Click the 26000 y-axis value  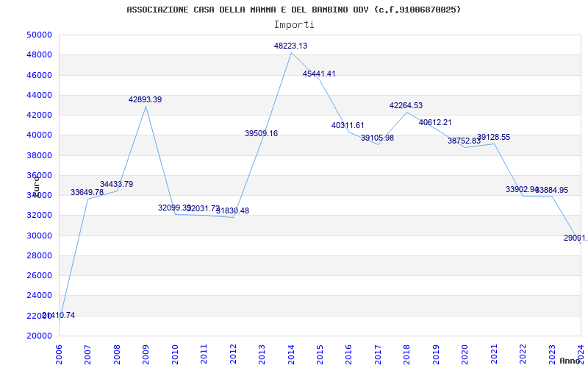[x=39, y=275]
